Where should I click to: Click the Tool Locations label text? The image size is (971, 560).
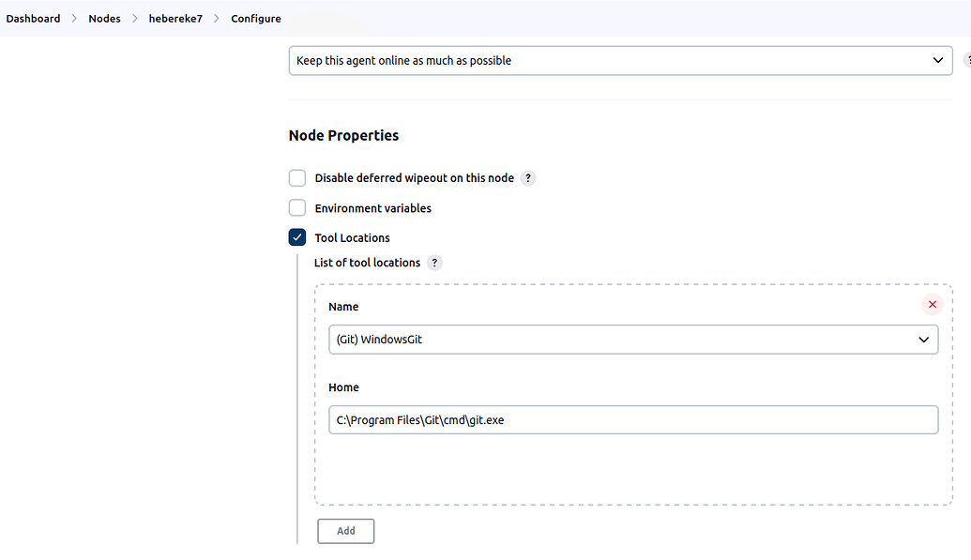(352, 238)
